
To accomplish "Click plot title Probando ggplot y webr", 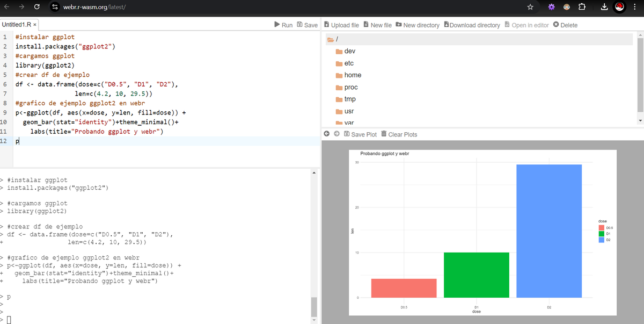I will pyautogui.click(x=385, y=154).
